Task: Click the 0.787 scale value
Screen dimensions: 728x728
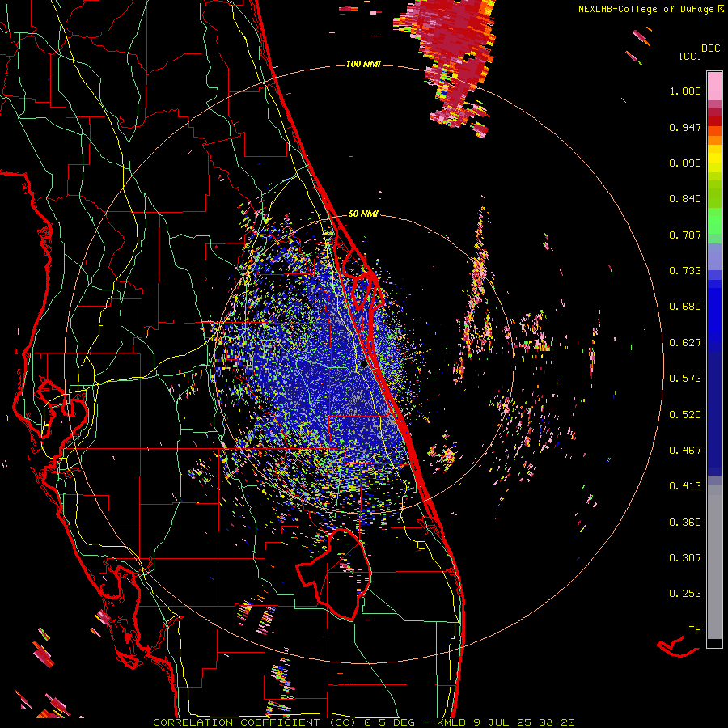Action: pos(685,235)
